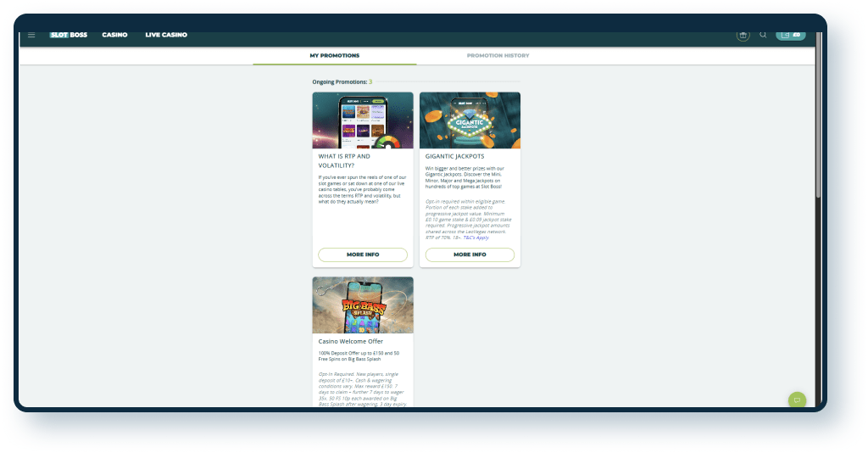Image resolution: width=868 pixels, height=453 pixels.
Task: Select the Casino Welcome Offer title
Action: (x=351, y=342)
